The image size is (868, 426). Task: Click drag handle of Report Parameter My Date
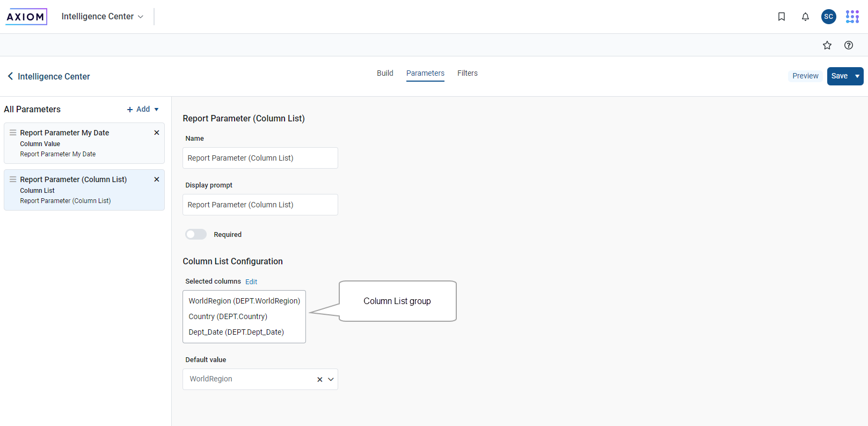click(13, 133)
